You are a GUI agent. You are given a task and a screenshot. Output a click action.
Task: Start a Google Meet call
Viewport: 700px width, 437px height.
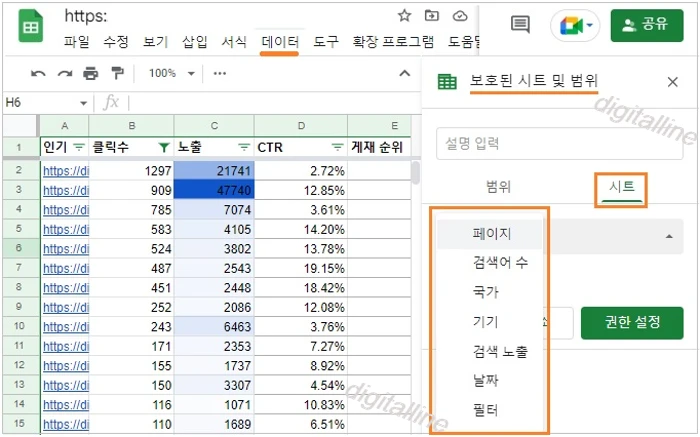tap(575, 25)
